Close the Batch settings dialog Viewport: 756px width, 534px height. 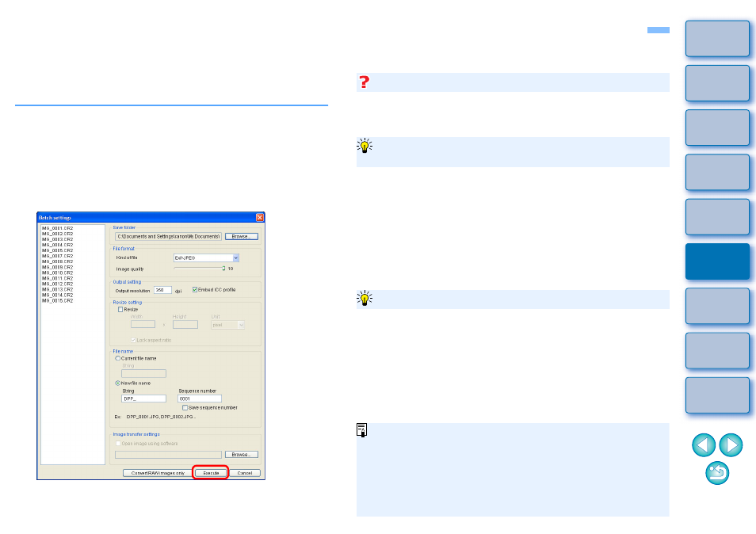tap(259, 217)
